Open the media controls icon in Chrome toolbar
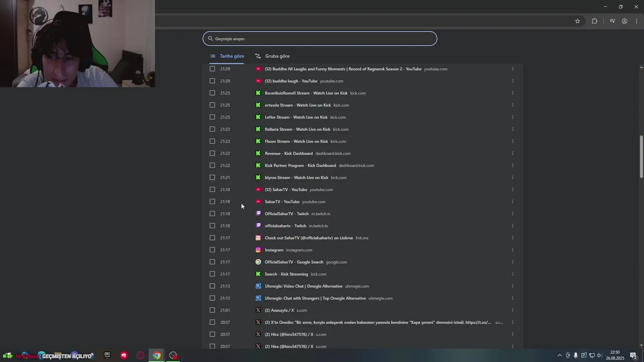Image resolution: width=644 pixels, height=362 pixels. (612, 21)
